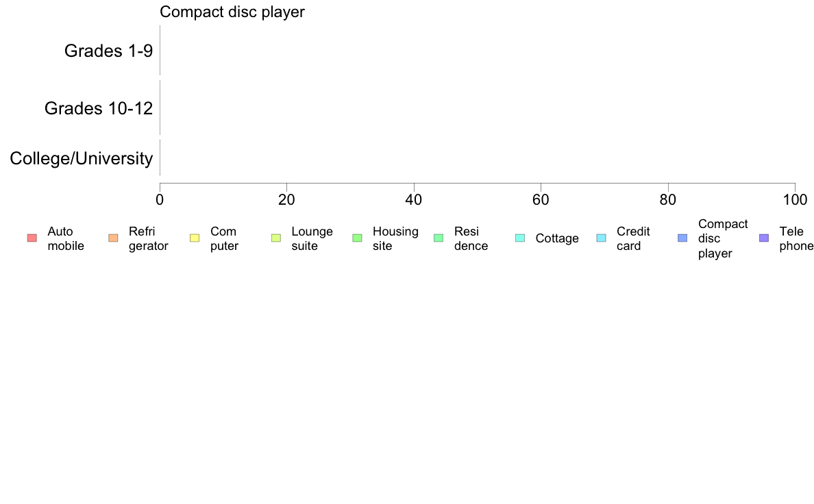Click the Credit card legend swatch
This screenshot has height=504, width=814.
point(601,238)
